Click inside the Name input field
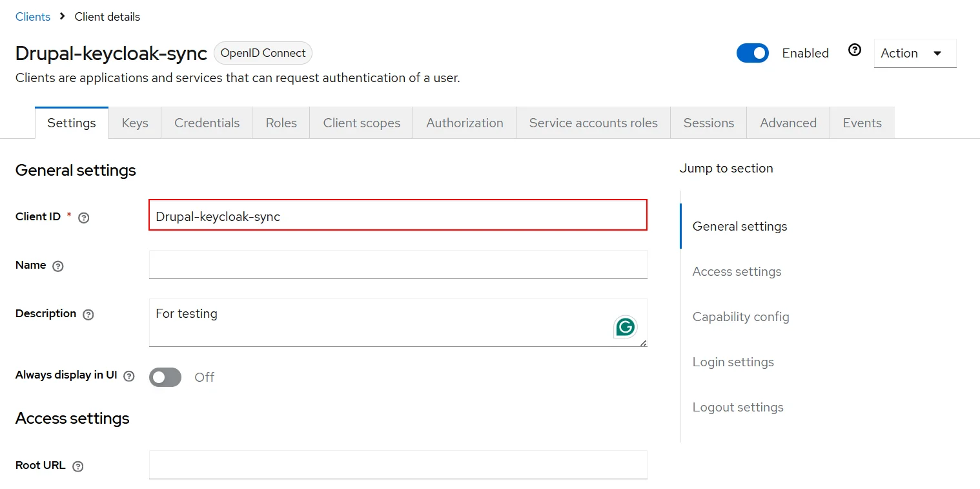Screen dimensions: 980x489 (x=398, y=264)
